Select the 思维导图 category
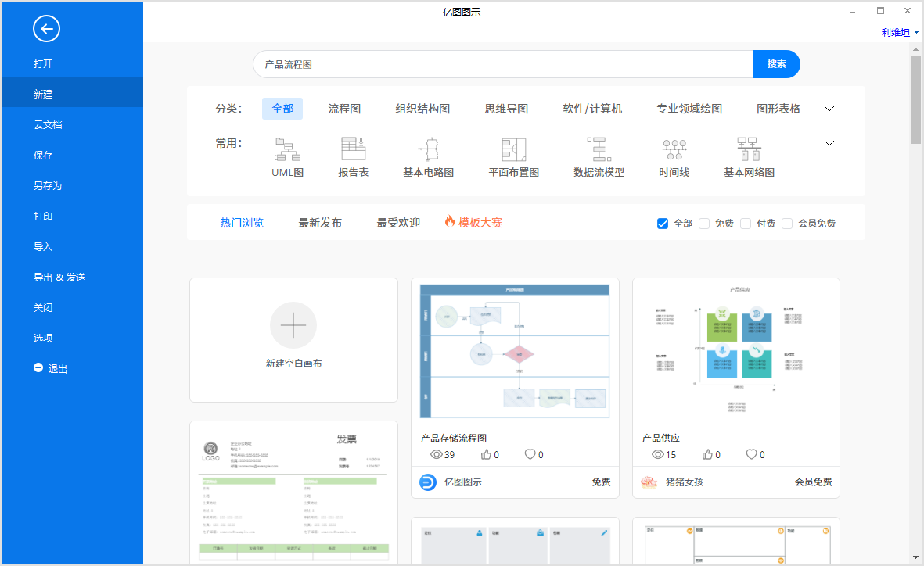The image size is (924, 566). 506,109
